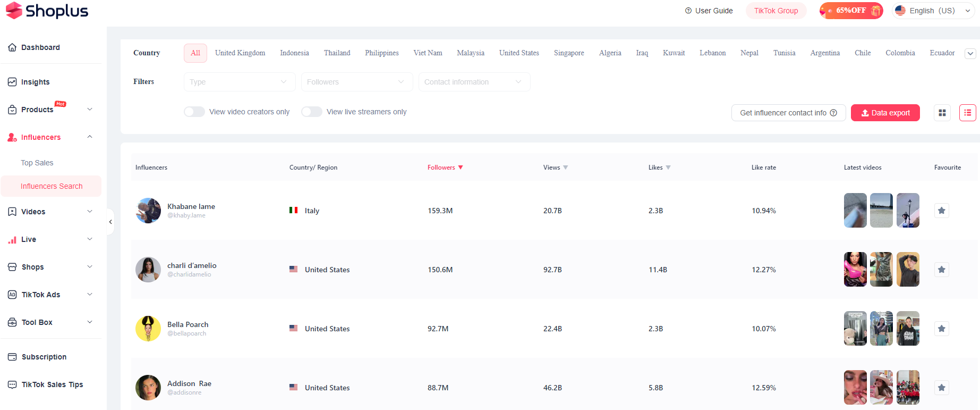Filter by Thailand
980x410 pixels.
(x=337, y=53)
